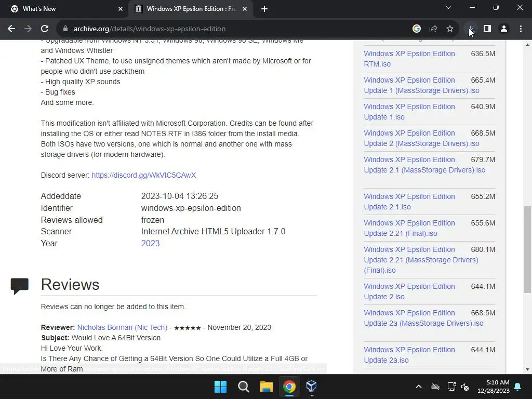Show hidden system tray icons
Image resolution: width=532 pixels, height=399 pixels.
coord(419,387)
